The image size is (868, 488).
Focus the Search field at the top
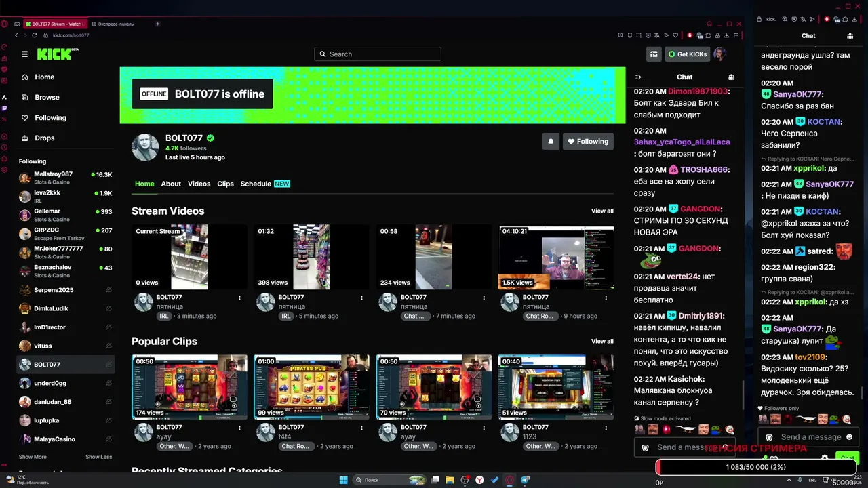point(378,54)
